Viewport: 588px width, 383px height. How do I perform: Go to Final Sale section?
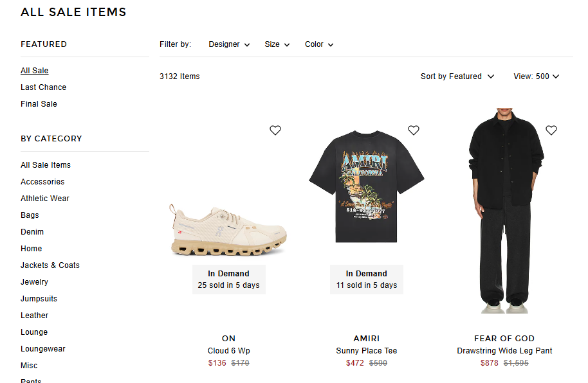[x=39, y=104]
